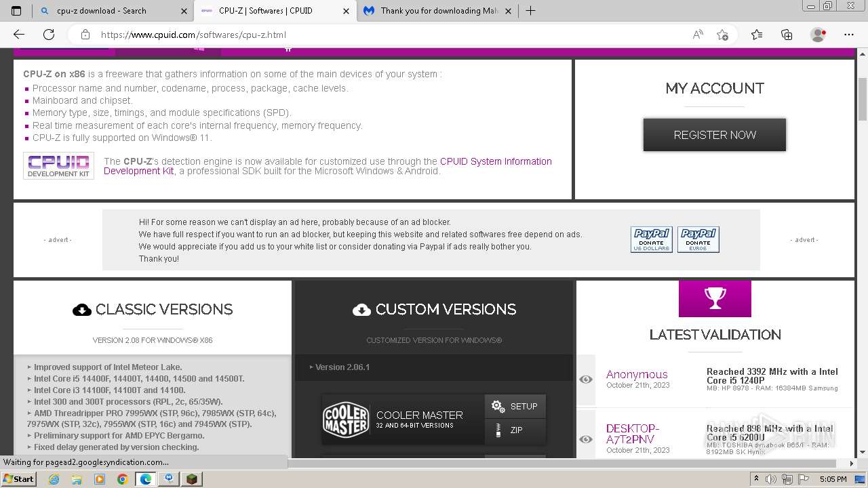Click the Custom Versions download cloud icon
The width and height of the screenshot is (868, 488).
coord(362,310)
